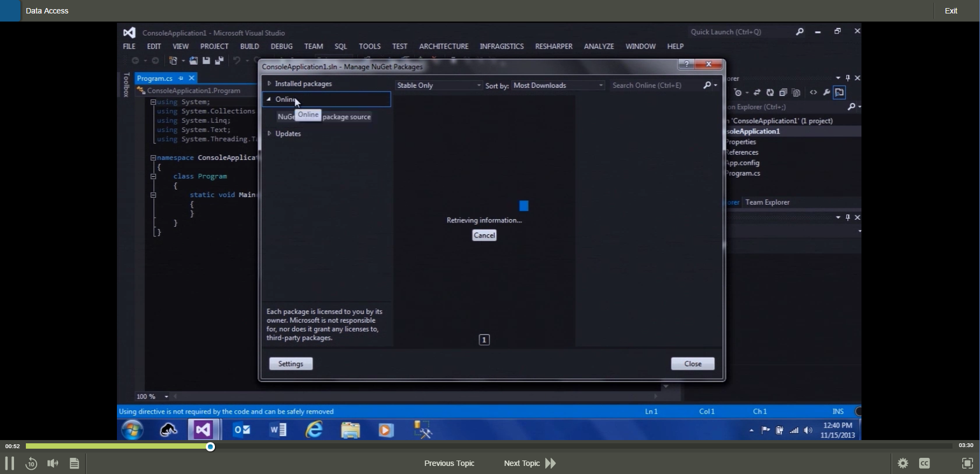Viewport: 980px width, 474px height.
Task: Close the Manage NuGet Packages dialog
Action: tap(693, 364)
